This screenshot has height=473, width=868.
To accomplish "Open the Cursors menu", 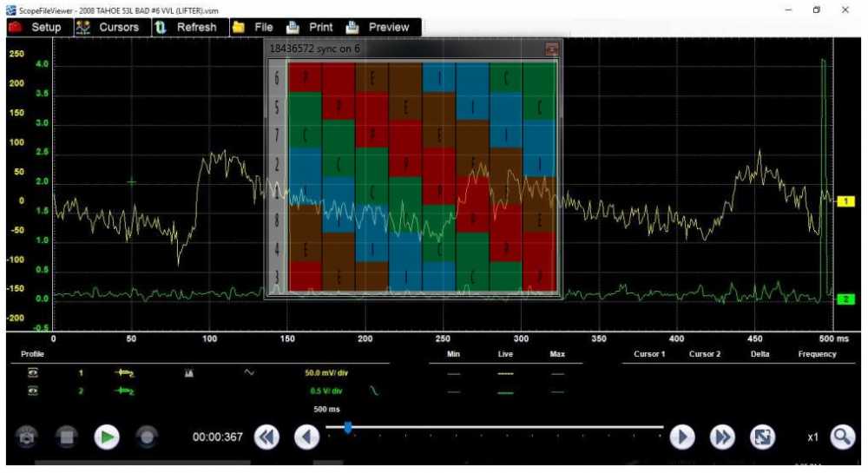I will (108, 27).
